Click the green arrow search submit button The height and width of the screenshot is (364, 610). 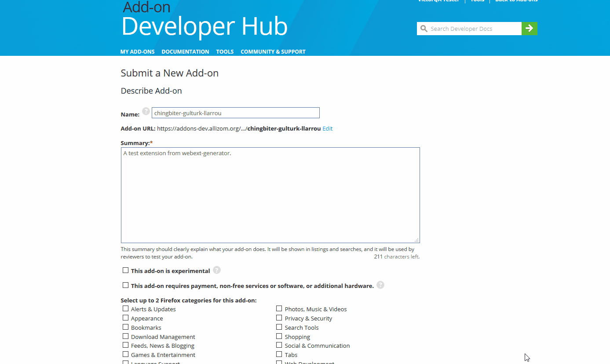click(529, 28)
